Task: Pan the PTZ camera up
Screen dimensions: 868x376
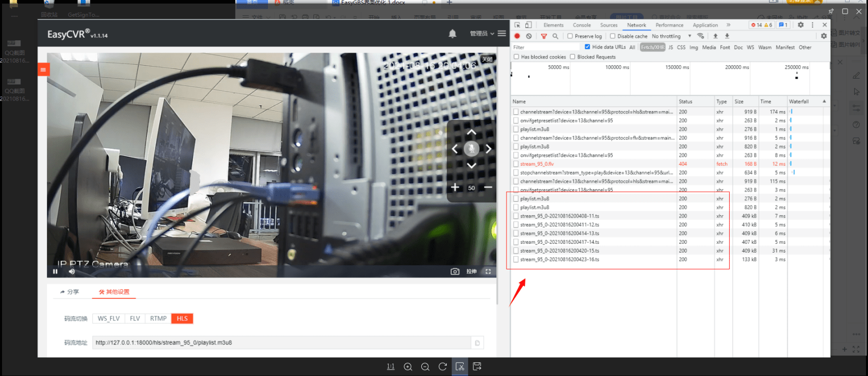Action: point(471,132)
